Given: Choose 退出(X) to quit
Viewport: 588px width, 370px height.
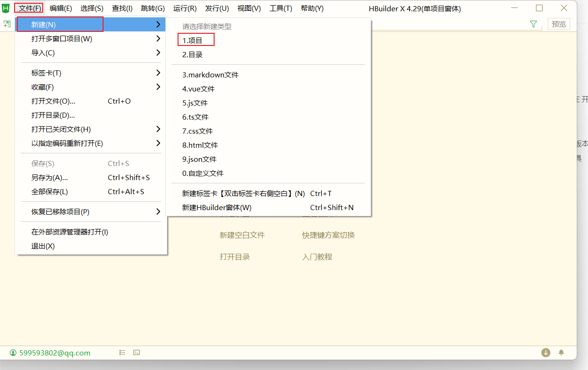Looking at the screenshot, I should (91, 246).
